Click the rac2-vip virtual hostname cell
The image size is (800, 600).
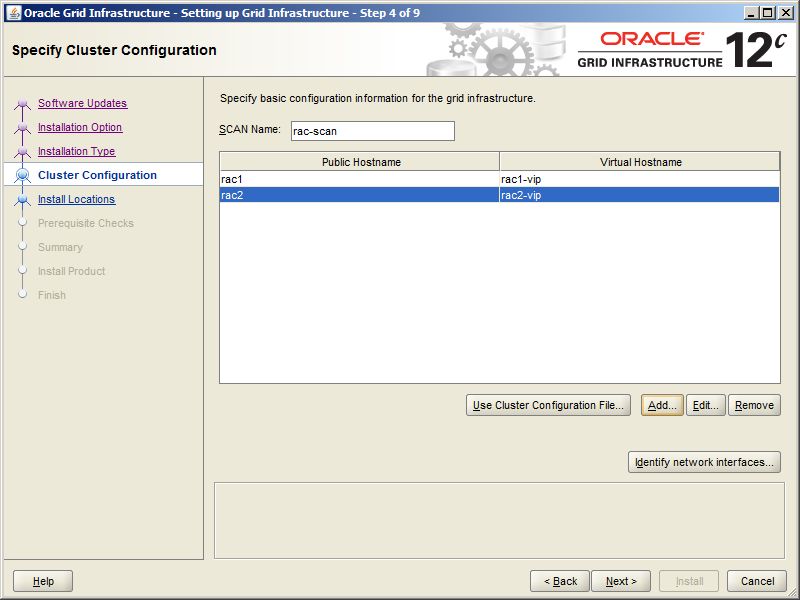pos(640,195)
